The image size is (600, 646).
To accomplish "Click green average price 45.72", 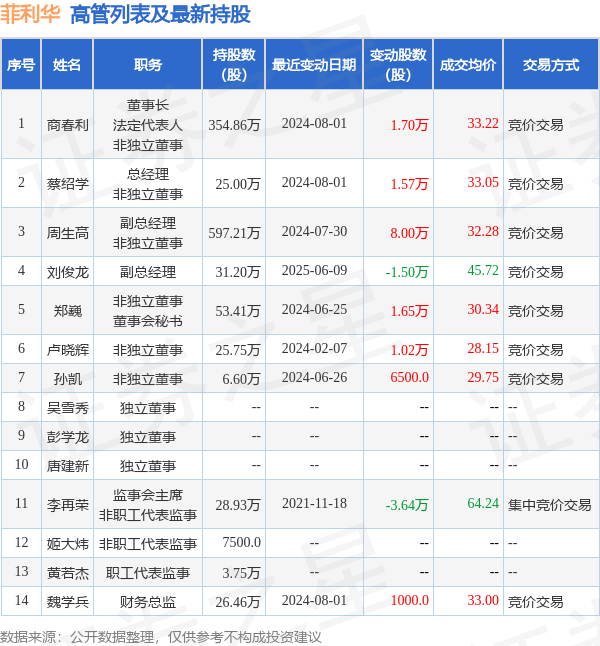I will click(x=483, y=271).
